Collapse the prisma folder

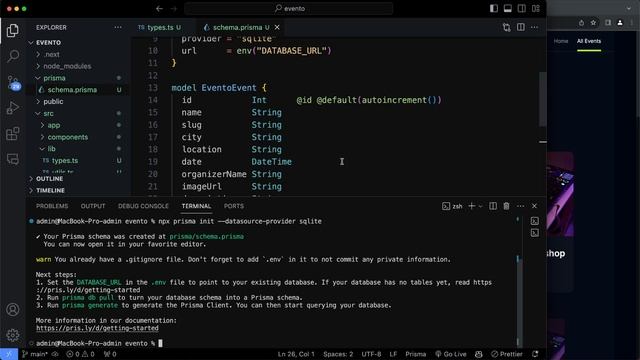point(54,78)
